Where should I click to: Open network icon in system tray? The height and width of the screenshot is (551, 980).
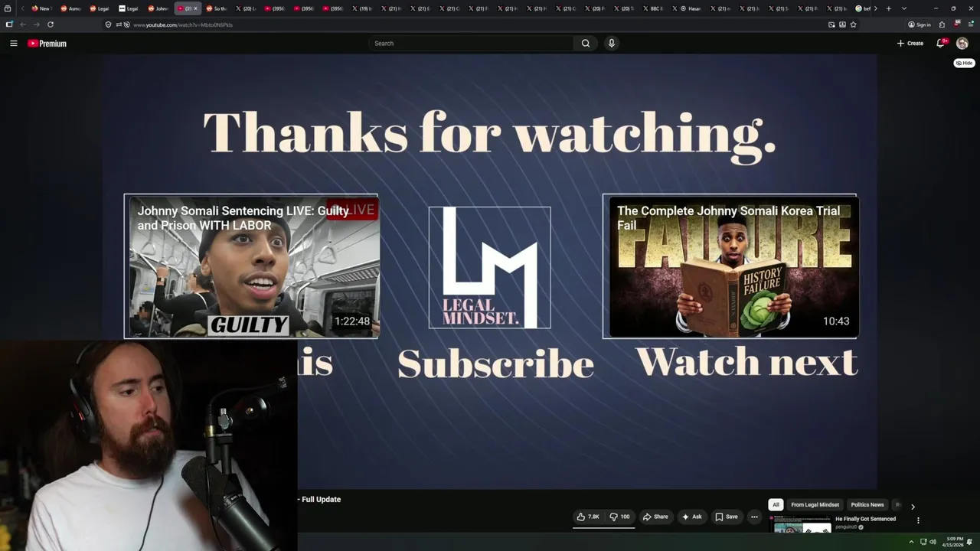[922, 542]
